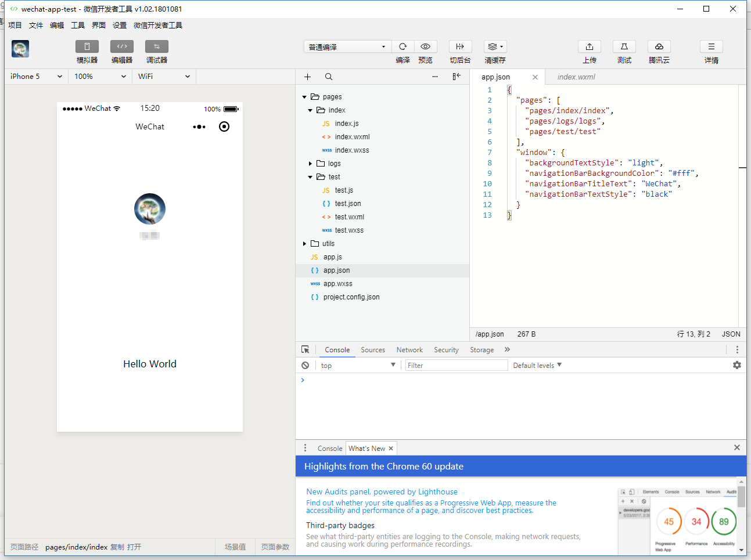Click the simulator circular target icon
The image size is (751, 560).
(224, 127)
